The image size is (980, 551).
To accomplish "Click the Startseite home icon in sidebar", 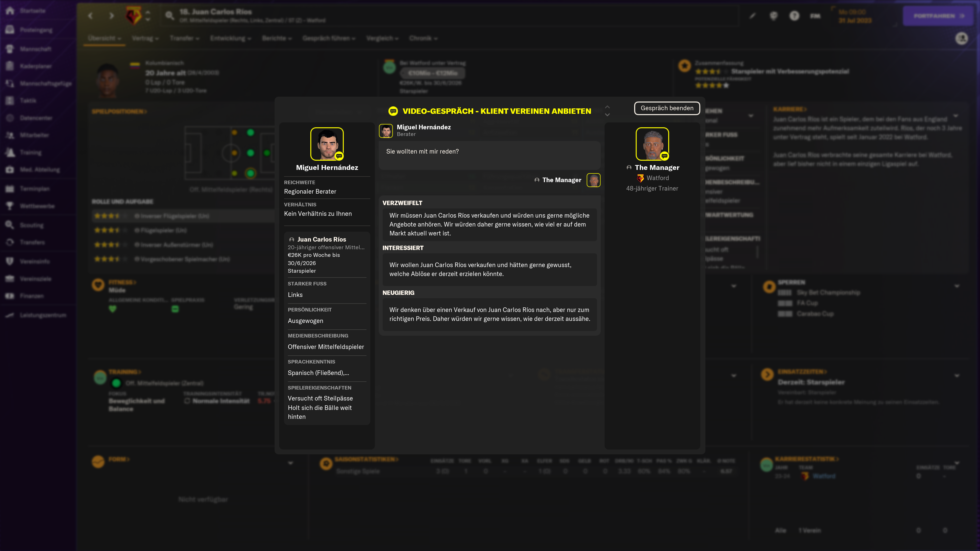I will click(x=10, y=11).
